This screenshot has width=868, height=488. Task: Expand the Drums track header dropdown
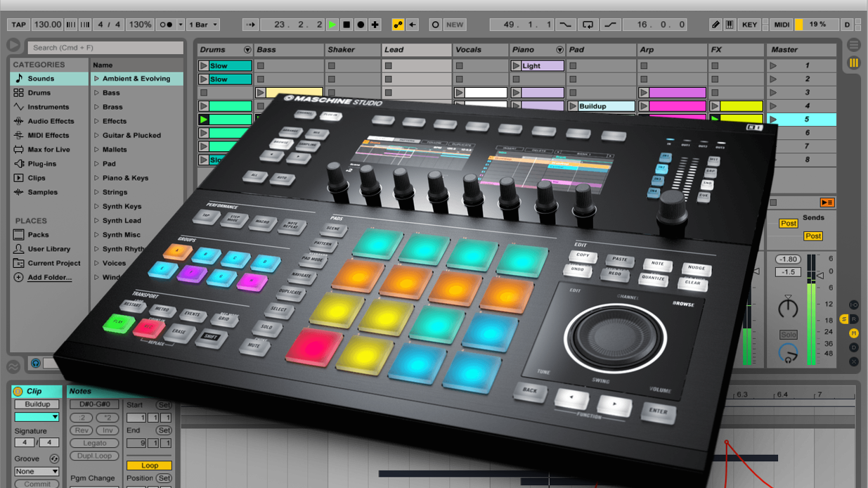tap(247, 50)
